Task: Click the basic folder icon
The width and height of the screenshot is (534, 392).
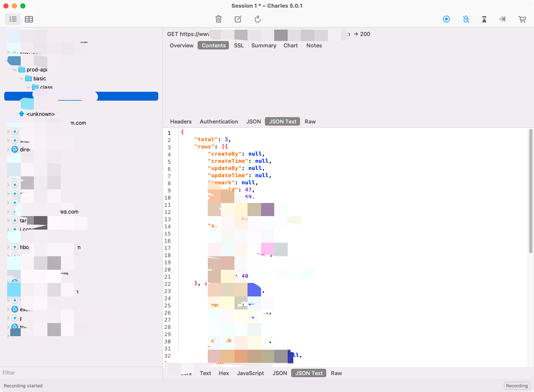Action: (28, 78)
